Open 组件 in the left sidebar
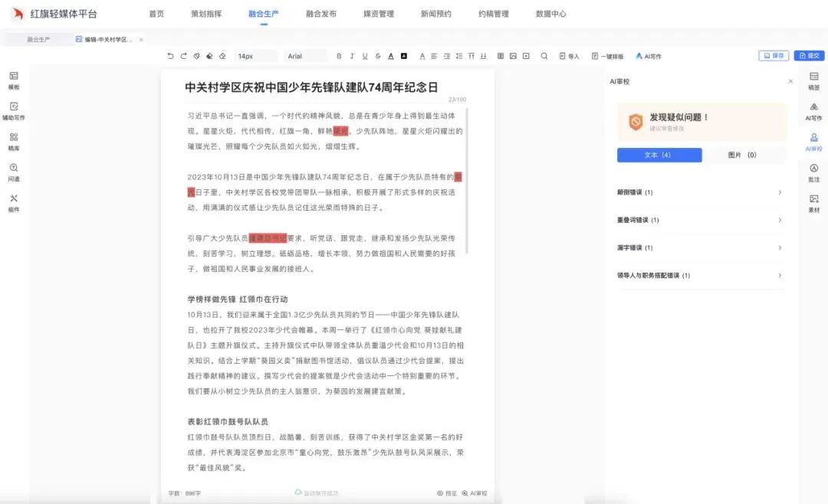 click(x=14, y=203)
